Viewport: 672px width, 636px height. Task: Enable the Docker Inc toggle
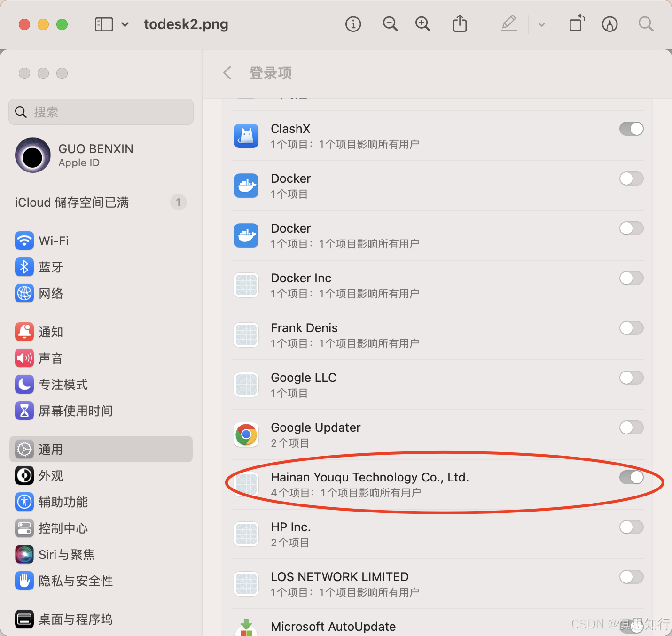[631, 278]
